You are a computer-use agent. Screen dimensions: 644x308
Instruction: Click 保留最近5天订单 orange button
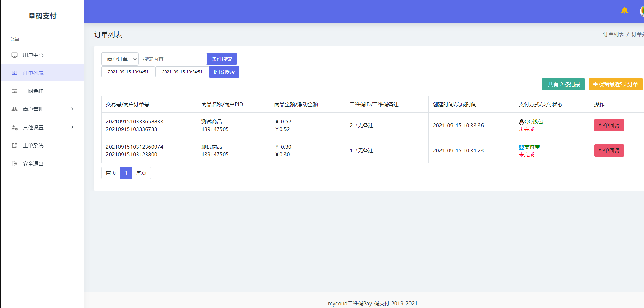[x=615, y=85]
